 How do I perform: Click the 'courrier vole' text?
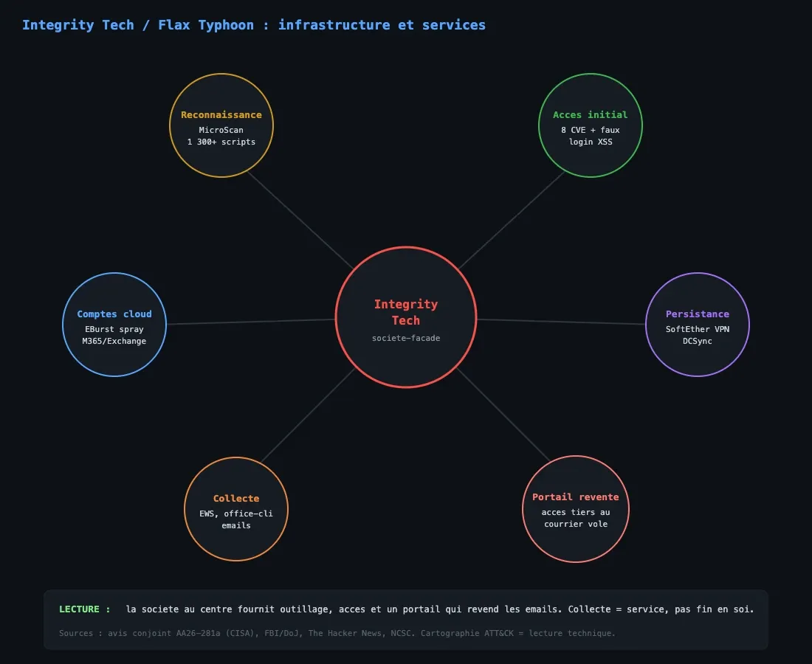pyautogui.click(x=576, y=524)
